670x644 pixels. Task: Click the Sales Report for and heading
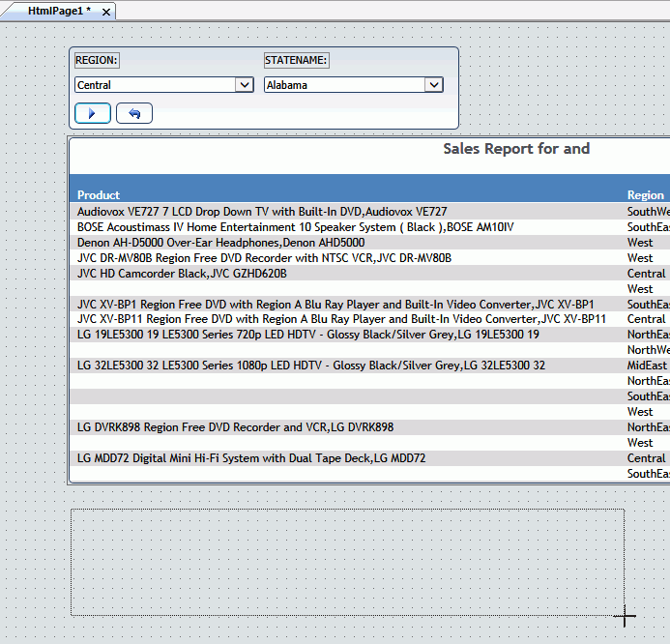tap(516, 149)
